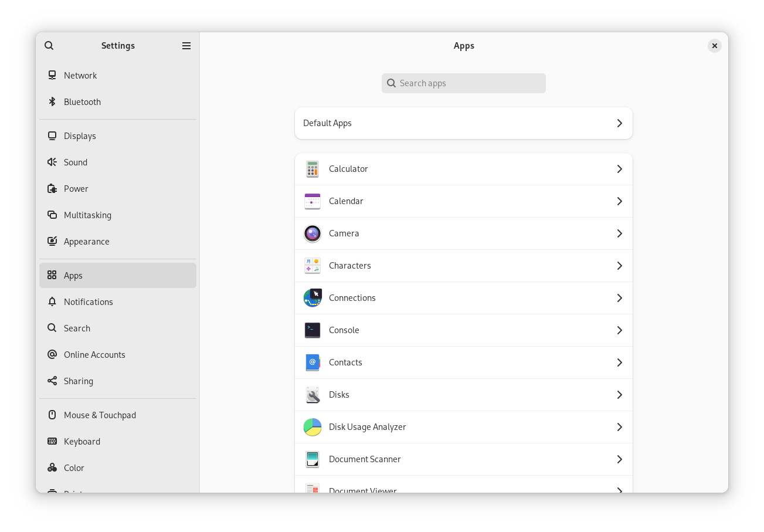Screen dimensions: 764x532
Task: Click the Calculator app icon
Action: [x=313, y=169]
